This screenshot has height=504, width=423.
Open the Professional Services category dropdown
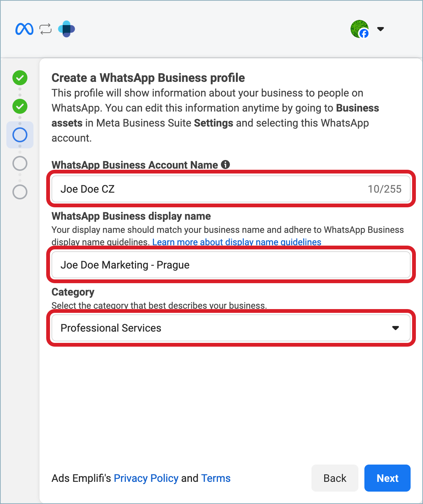coord(231,328)
